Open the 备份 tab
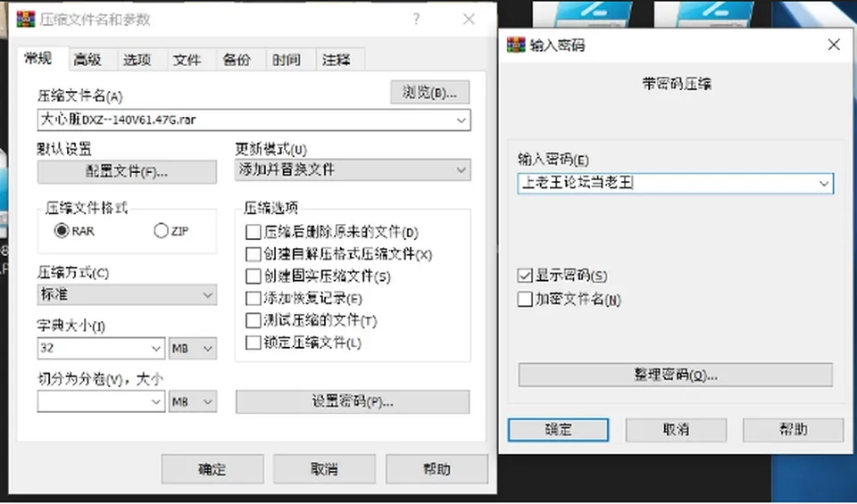Image resolution: width=857 pixels, height=504 pixels. pos(237,60)
